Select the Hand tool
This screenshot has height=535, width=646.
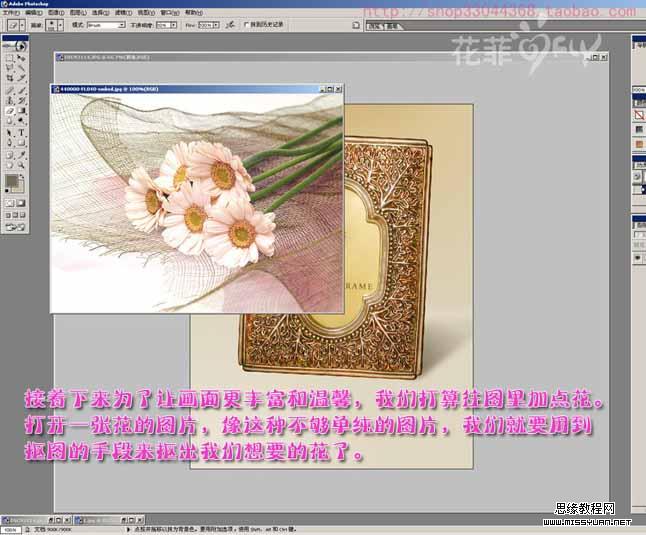(9, 165)
